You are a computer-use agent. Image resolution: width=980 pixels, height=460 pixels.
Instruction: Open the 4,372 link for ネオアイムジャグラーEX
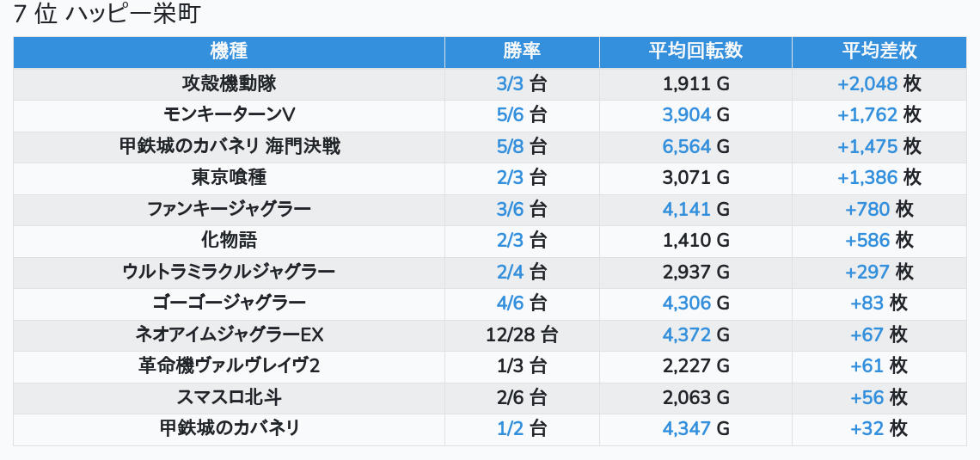click(686, 334)
